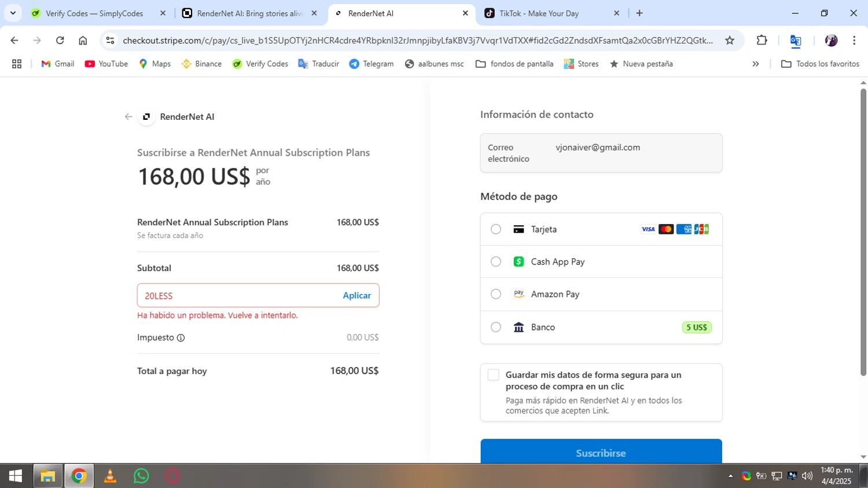868x488 pixels.
Task: Open the apps grid in the bookmarks bar
Action: click(x=17, y=64)
